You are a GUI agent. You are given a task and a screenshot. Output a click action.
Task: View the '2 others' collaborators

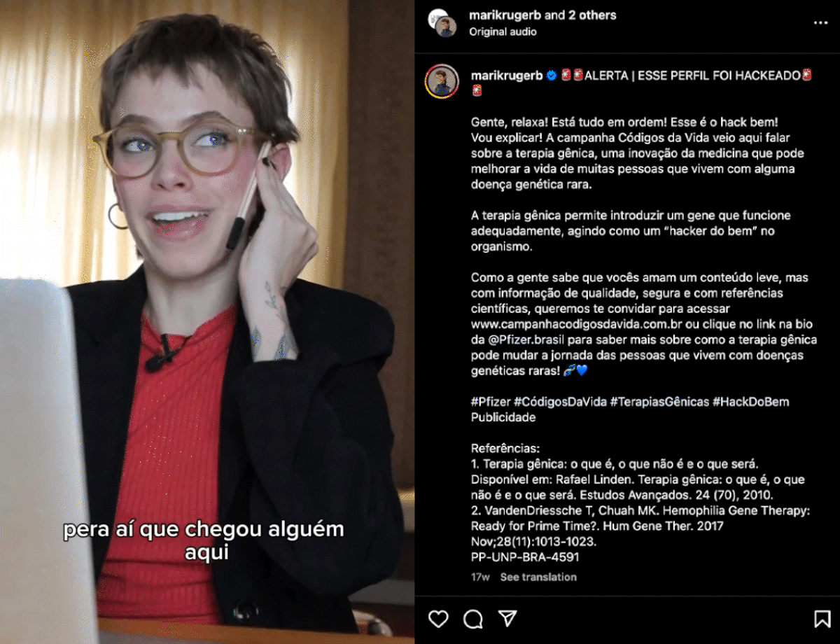tap(591, 15)
